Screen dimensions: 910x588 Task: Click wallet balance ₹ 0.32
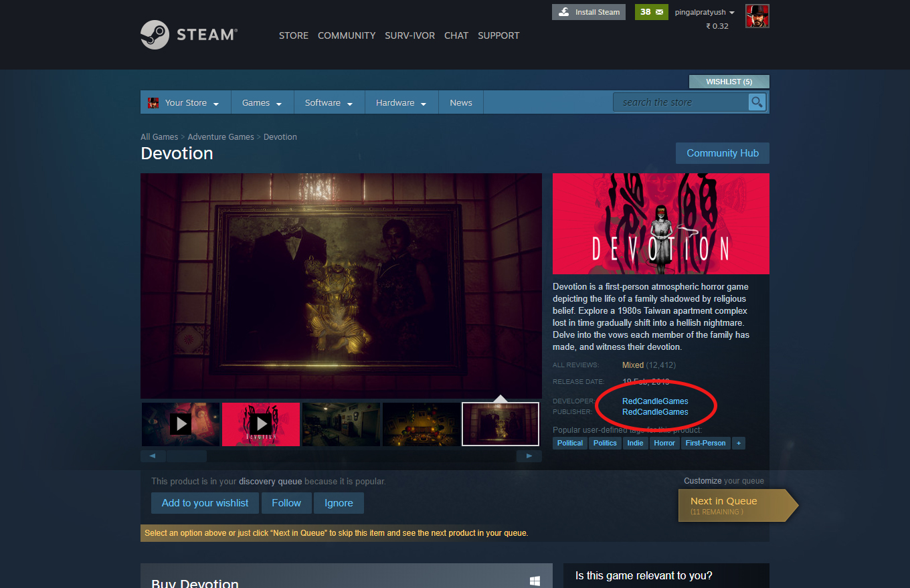717,26
